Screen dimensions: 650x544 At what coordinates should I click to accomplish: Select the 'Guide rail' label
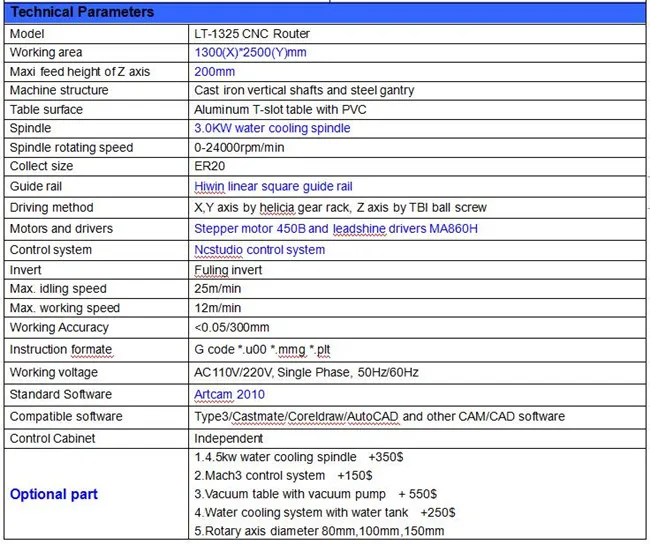click(36, 186)
